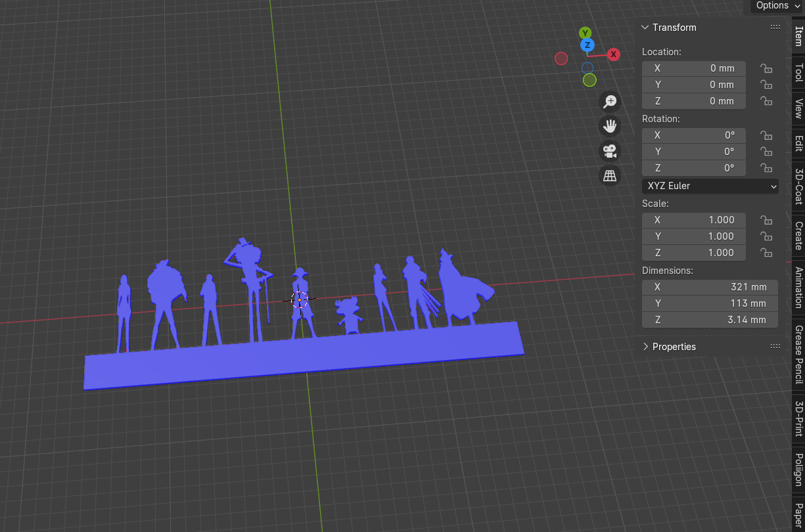Viewport: 805px width, 532px height.
Task: Click the Scale Y value field
Action: tap(694, 236)
